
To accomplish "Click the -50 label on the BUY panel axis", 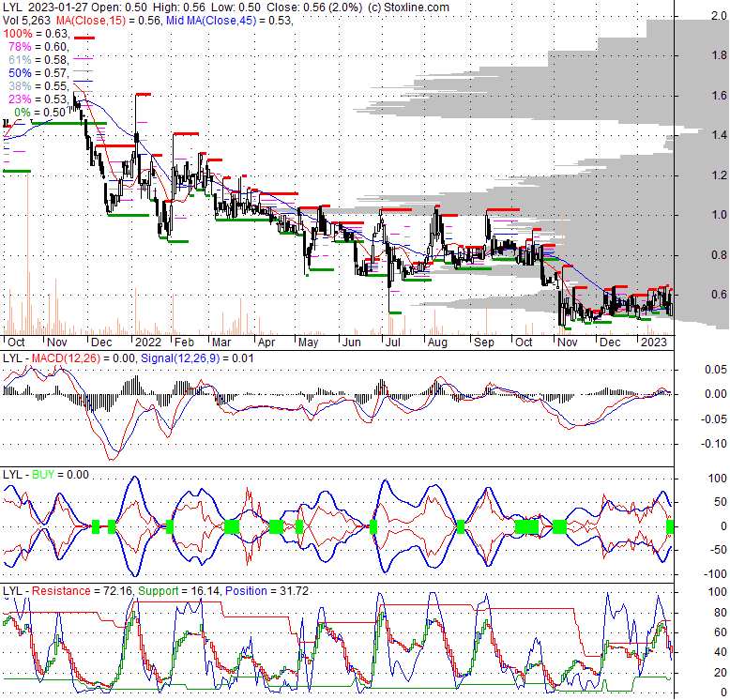I will coord(718,550).
